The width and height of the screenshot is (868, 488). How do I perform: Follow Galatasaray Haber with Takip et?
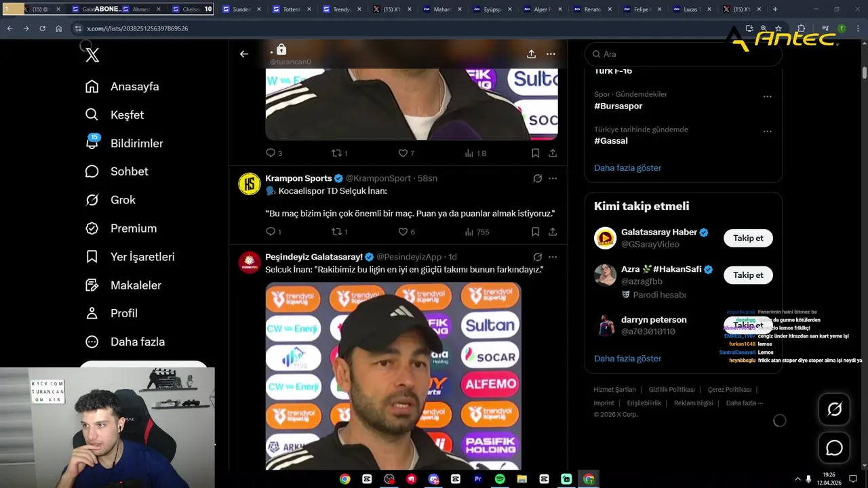[748, 238]
